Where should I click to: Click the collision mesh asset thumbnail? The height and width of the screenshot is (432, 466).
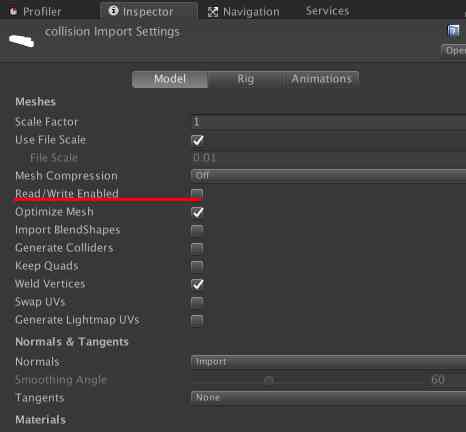coord(22,41)
